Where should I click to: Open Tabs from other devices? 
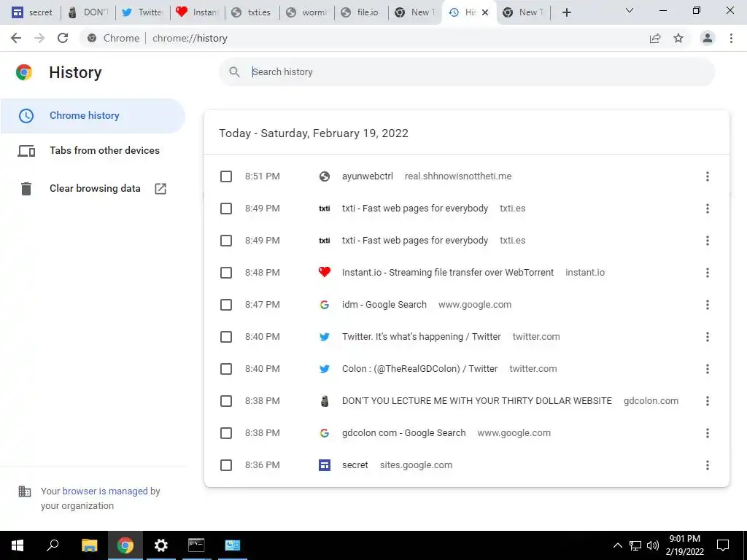[x=93, y=150]
